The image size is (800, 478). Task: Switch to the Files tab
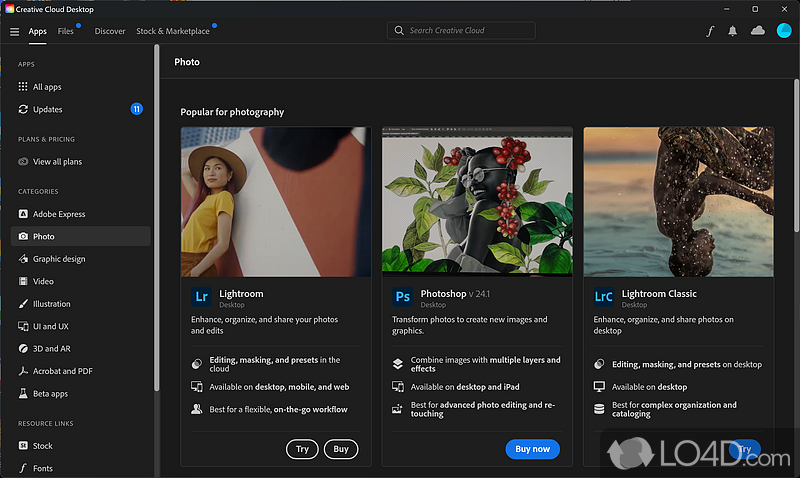(x=65, y=31)
